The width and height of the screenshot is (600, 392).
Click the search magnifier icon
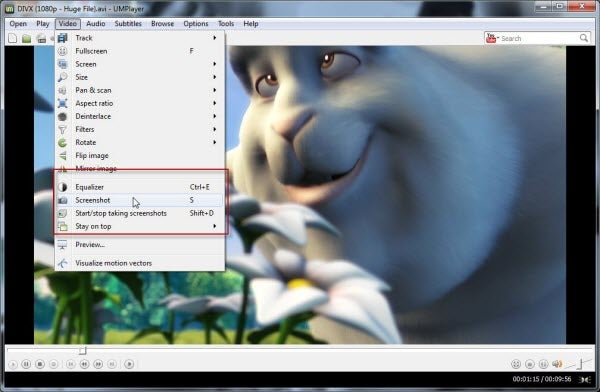click(x=584, y=38)
